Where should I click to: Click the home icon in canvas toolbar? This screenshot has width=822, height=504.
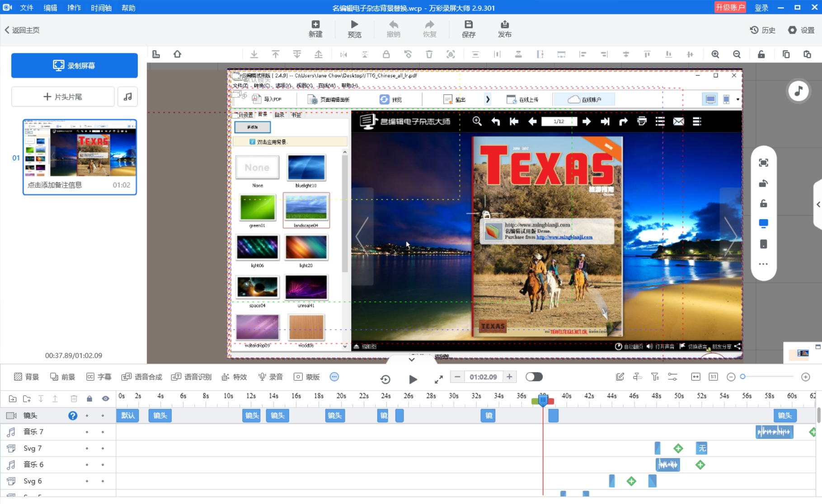tap(177, 54)
